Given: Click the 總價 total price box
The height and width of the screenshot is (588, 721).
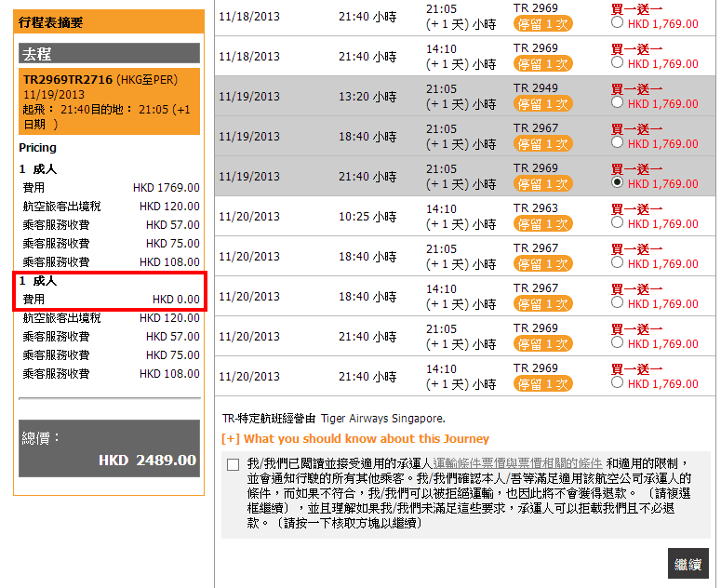Looking at the screenshot, I should [x=109, y=448].
